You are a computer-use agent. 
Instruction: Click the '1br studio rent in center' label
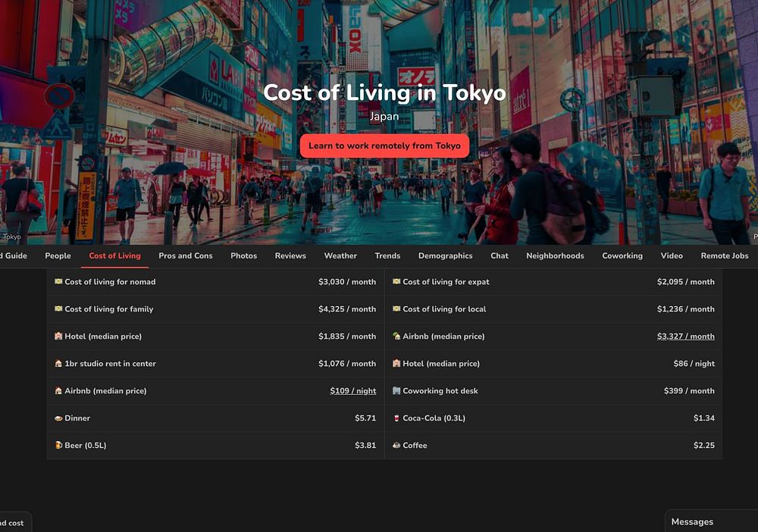(110, 363)
